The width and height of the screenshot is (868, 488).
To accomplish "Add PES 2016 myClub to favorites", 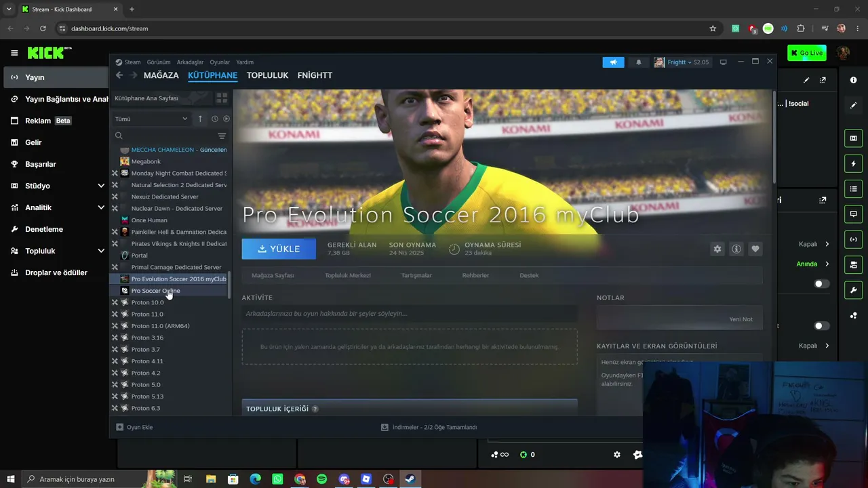I will [x=755, y=249].
